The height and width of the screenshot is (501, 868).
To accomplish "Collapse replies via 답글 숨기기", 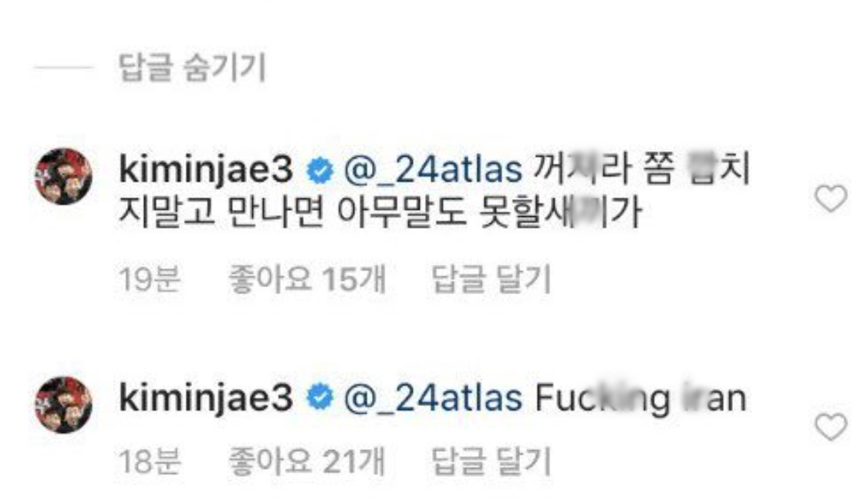I will 191,69.
